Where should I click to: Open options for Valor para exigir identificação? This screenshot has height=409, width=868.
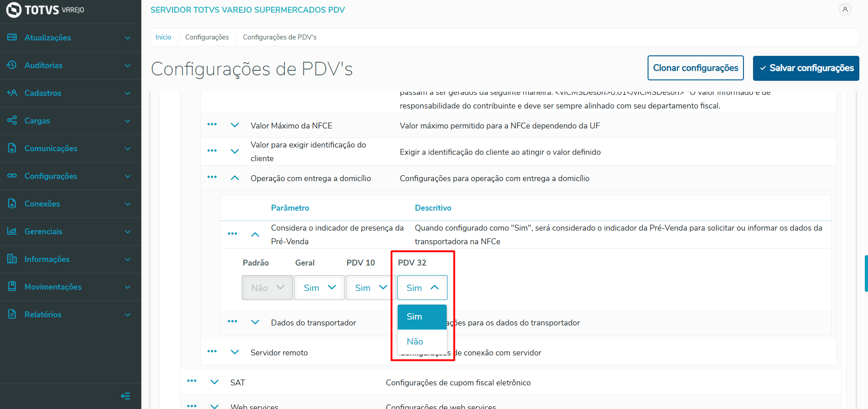coord(212,151)
